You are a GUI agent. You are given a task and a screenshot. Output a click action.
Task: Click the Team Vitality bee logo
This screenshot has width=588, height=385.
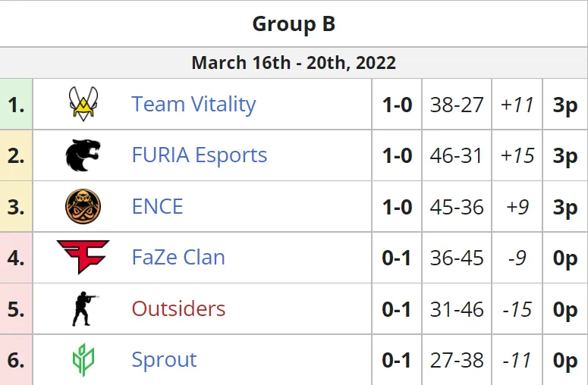(83, 104)
